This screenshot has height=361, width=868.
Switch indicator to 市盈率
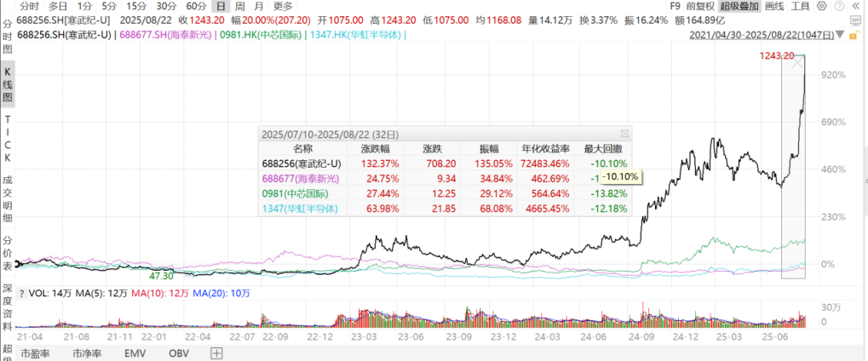[x=36, y=352]
